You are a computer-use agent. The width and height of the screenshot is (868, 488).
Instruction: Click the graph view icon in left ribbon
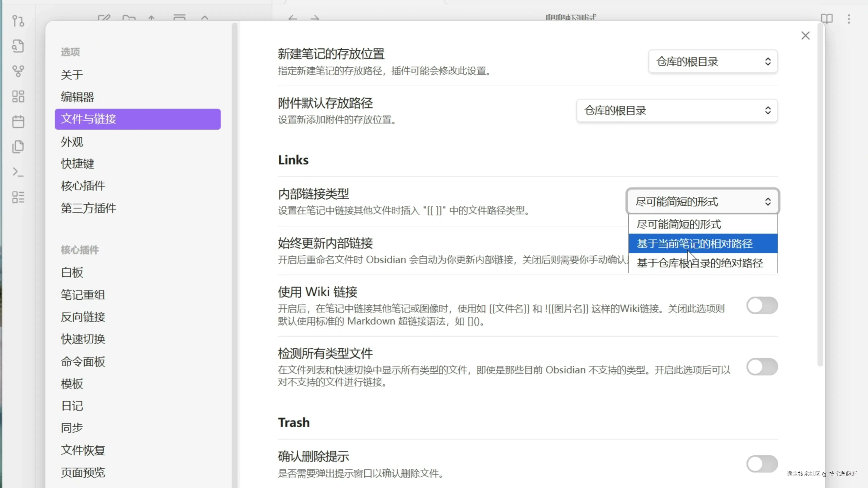click(x=18, y=71)
